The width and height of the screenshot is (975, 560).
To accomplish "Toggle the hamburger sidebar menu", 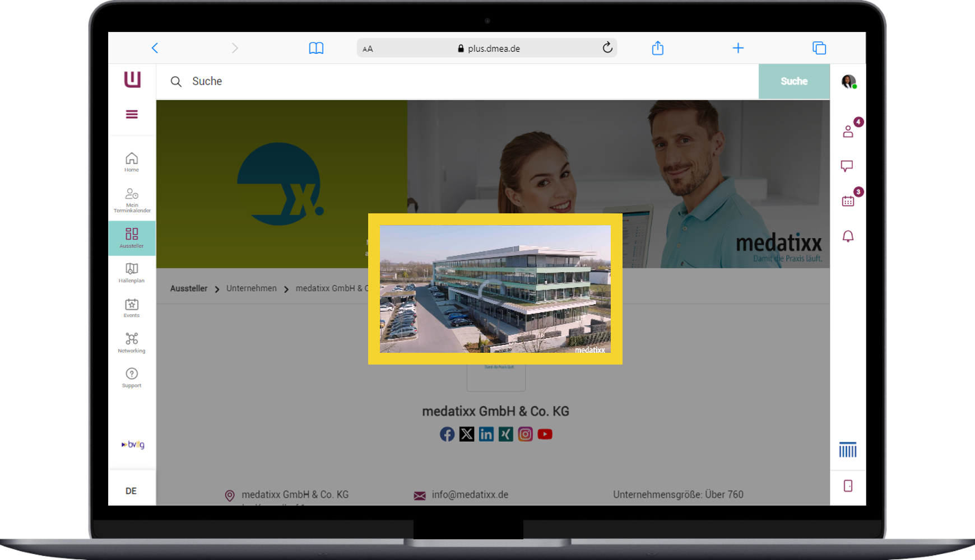I will (132, 114).
